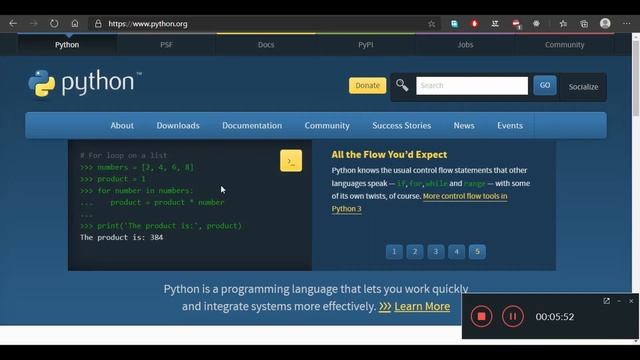Pause the screen recording
Viewport: 640px width, 360px height.
tap(513, 316)
